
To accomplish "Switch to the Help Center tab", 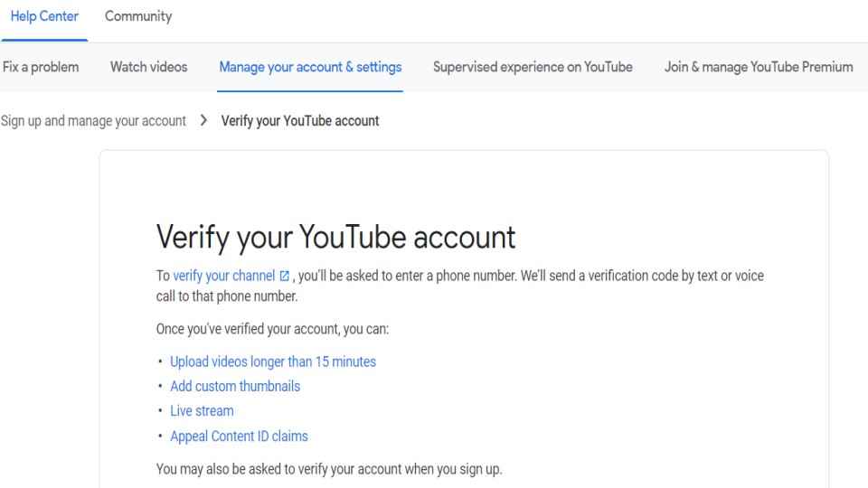I will point(44,16).
